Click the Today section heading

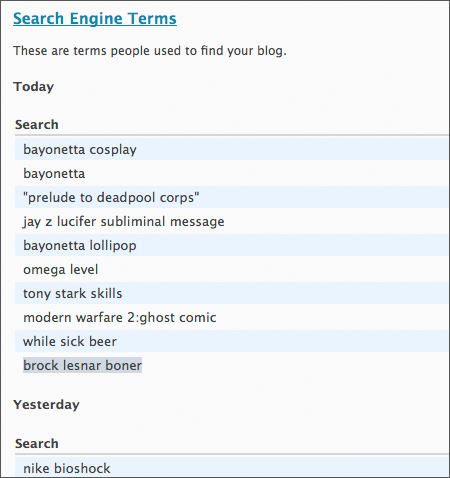click(33, 87)
